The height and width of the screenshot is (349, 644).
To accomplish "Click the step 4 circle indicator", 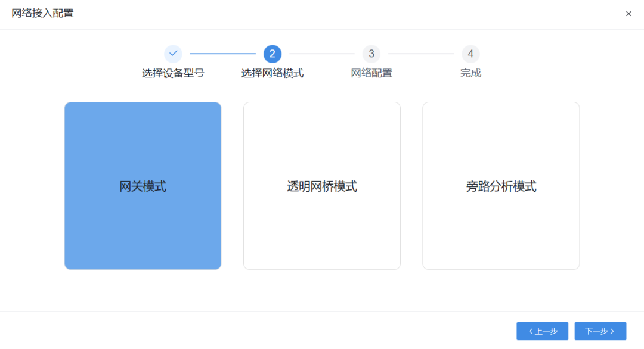I will pyautogui.click(x=470, y=54).
